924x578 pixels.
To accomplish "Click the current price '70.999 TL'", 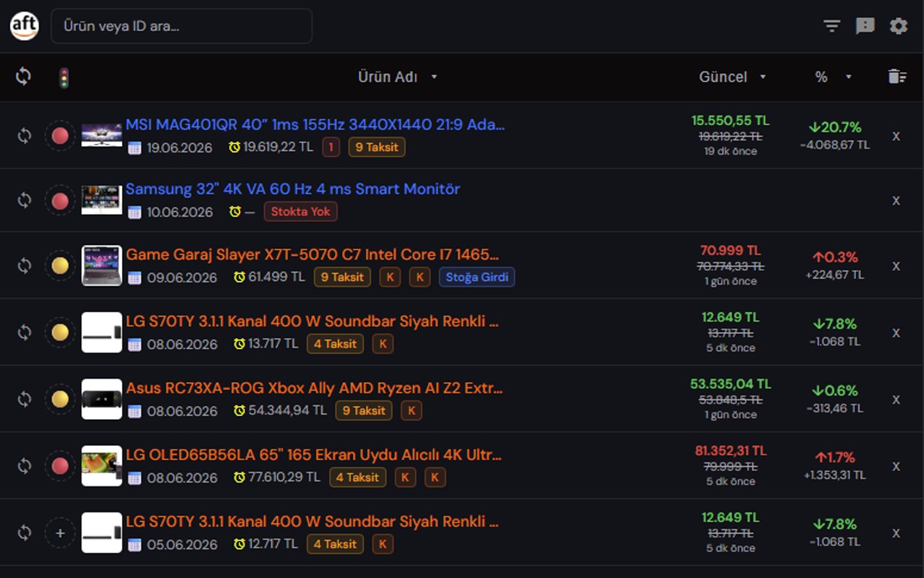I will pos(731,251).
